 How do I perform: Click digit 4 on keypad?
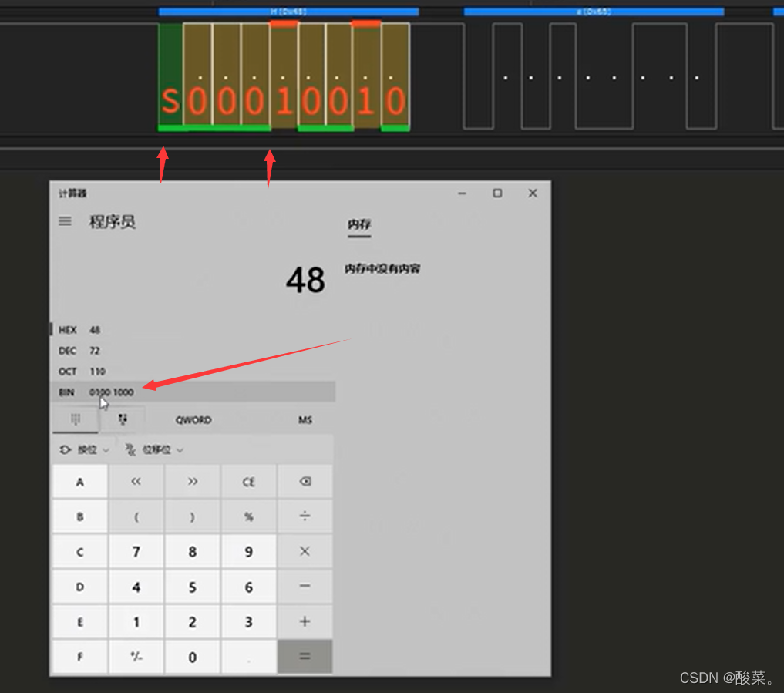tap(136, 587)
